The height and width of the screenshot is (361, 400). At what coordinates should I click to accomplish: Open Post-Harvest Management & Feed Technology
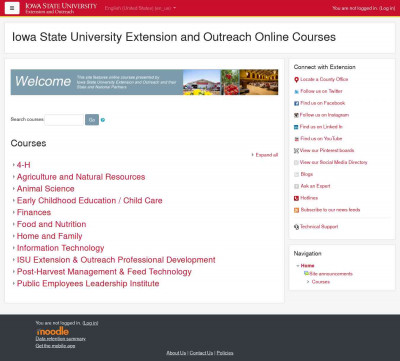point(104,272)
